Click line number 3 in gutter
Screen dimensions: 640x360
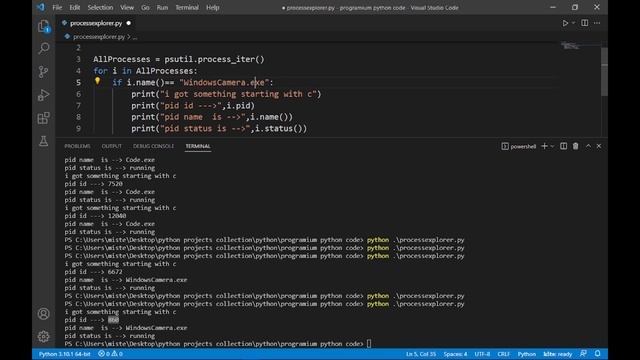point(78,59)
